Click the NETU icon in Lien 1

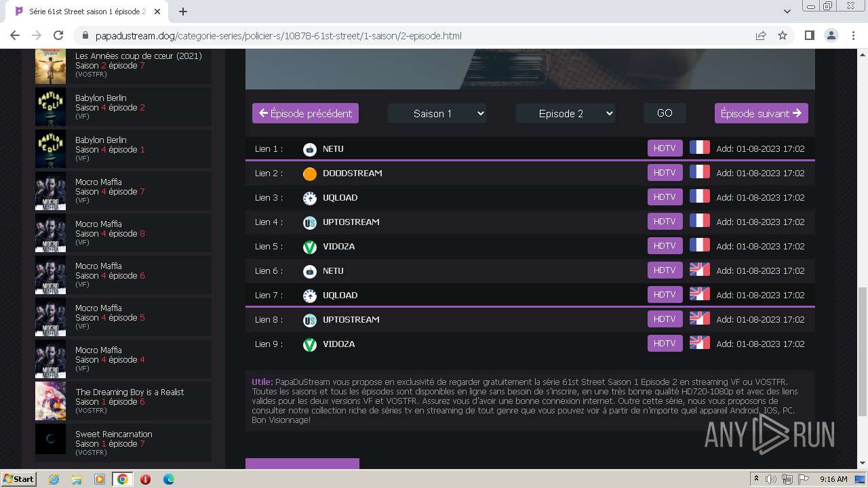tap(310, 149)
